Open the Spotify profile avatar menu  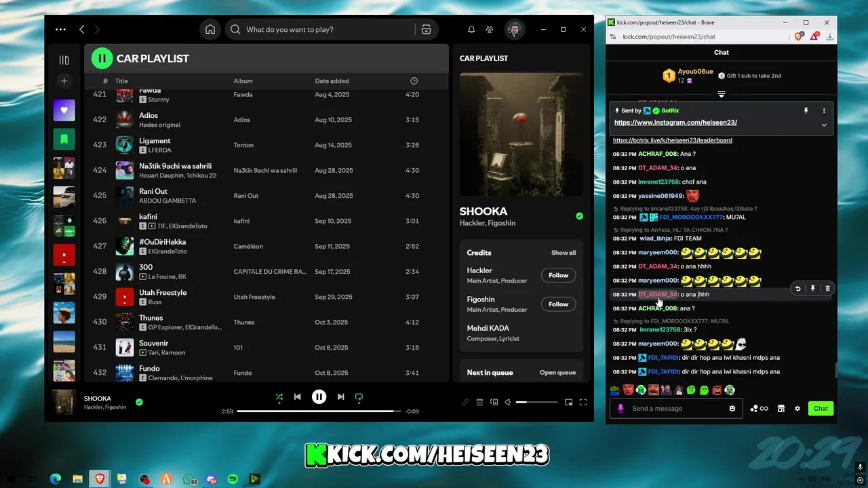[x=515, y=29]
